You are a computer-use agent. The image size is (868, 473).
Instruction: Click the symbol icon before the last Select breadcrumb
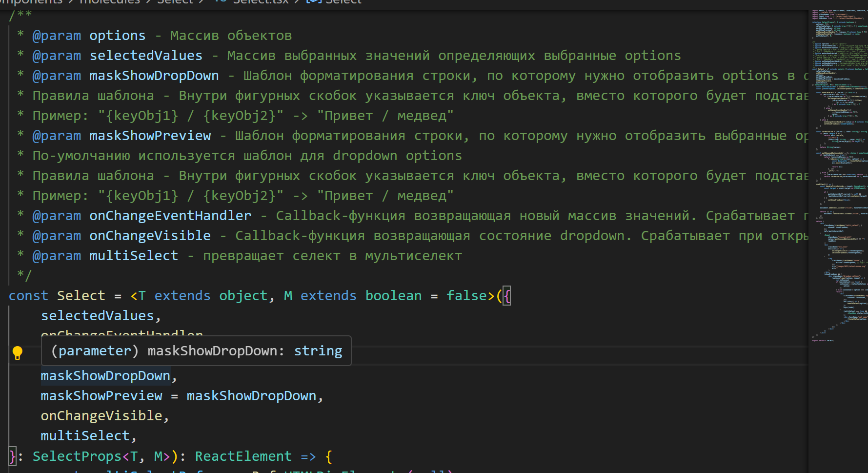point(313,2)
